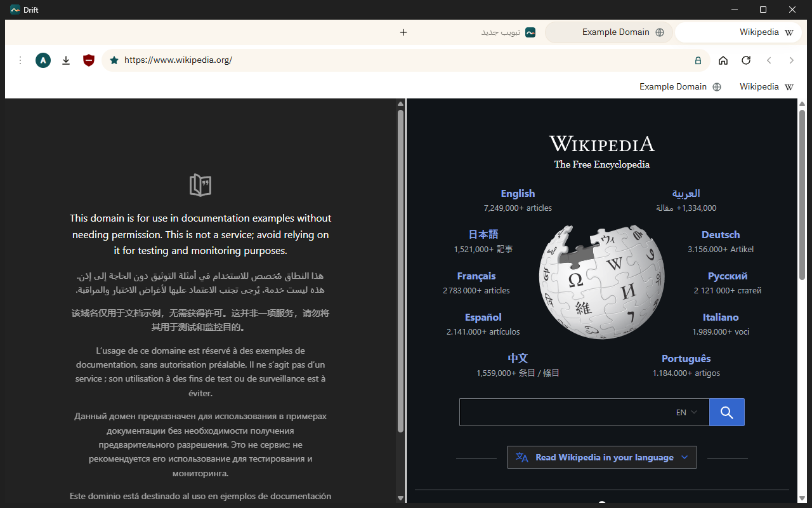
Task: Switch to the Example Domain tab
Action: tap(608, 32)
